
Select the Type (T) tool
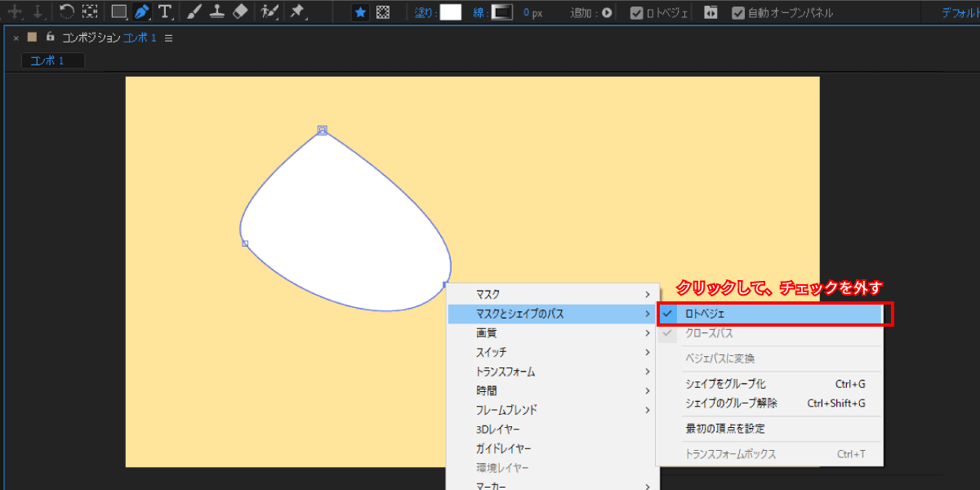pyautogui.click(x=165, y=12)
